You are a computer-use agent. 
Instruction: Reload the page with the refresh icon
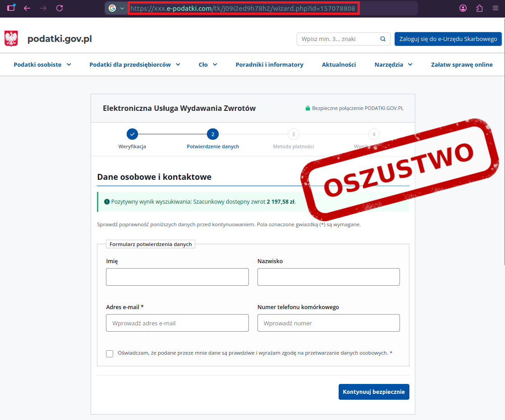coord(60,9)
